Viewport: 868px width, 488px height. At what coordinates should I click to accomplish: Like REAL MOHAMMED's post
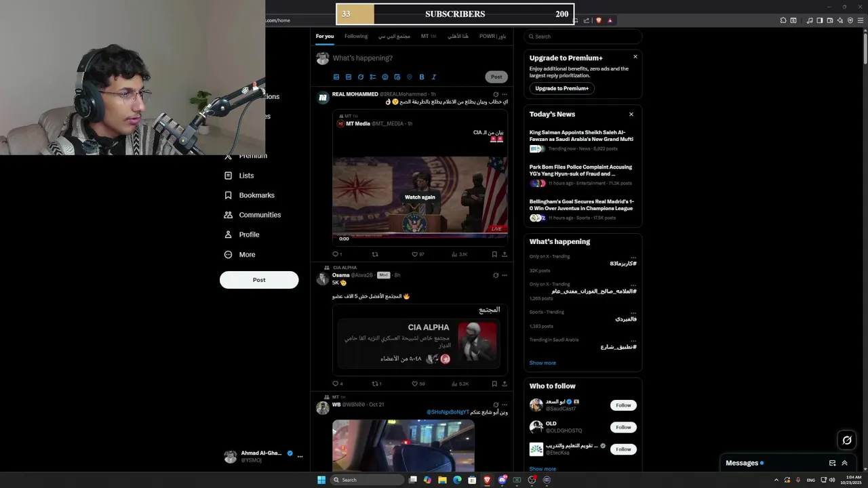415,254
